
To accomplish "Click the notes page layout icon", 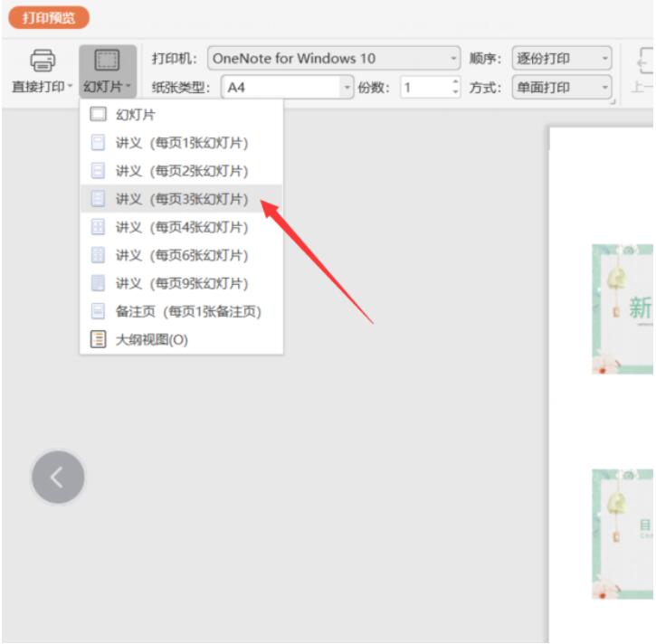I will 98,311.
